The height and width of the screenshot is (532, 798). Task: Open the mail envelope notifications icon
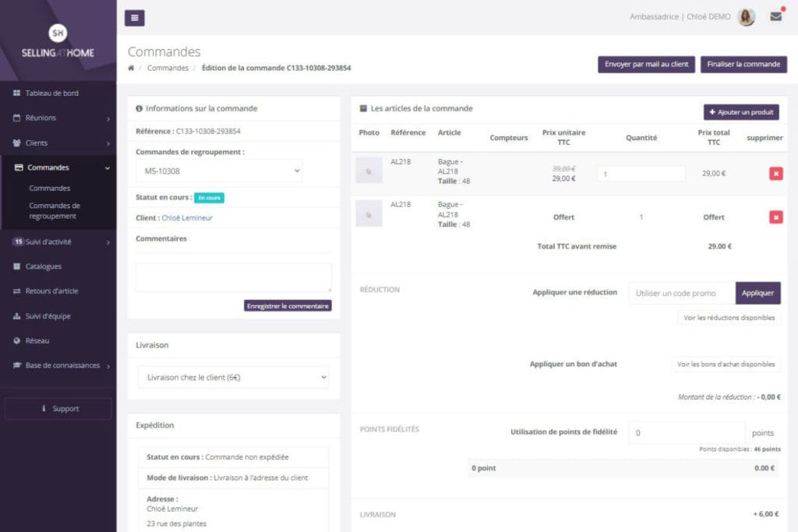tap(775, 16)
